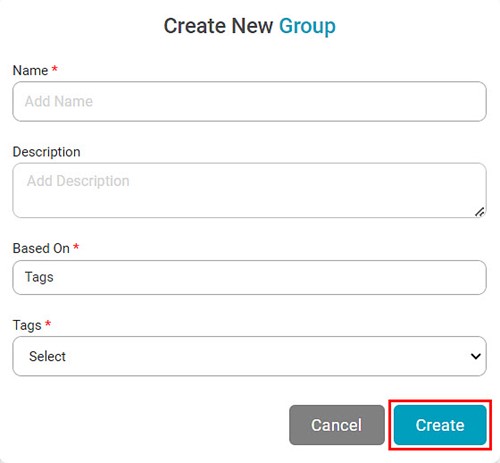Image resolution: width=500 pixels, height=463 pixels.
Task: Focus the Add Name input field
Action: tap(249, 101)
